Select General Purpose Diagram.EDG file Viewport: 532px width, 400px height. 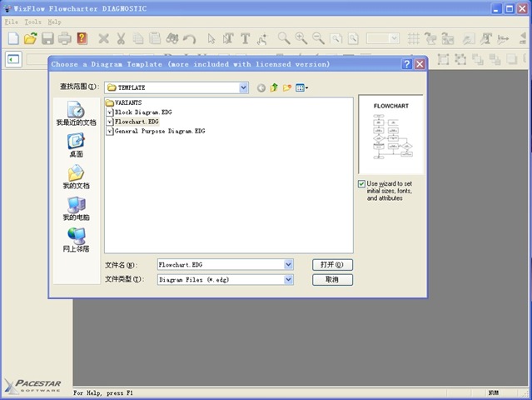click(x=156, y=131)
